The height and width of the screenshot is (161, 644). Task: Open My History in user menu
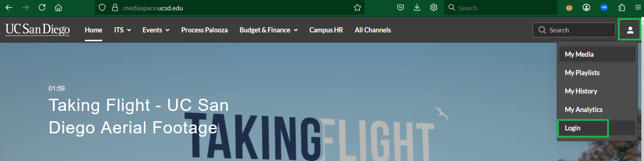[x=597, y=91]
